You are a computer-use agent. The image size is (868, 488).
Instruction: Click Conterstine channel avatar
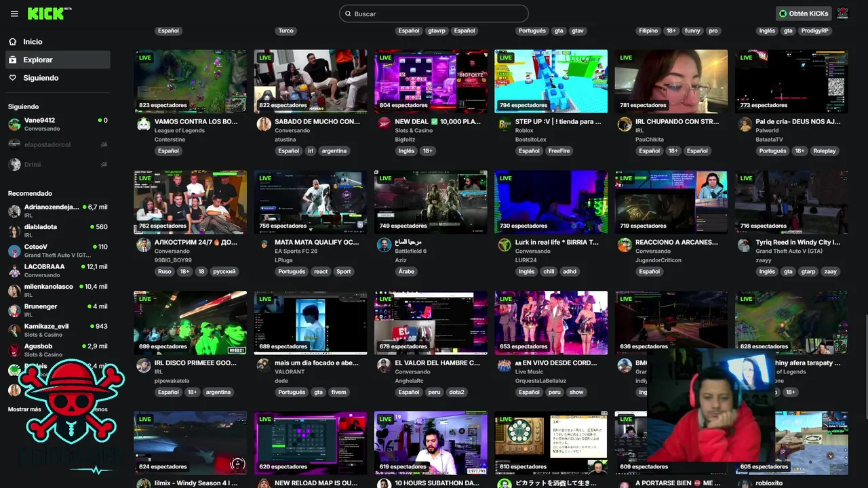(x=144, y=124)
